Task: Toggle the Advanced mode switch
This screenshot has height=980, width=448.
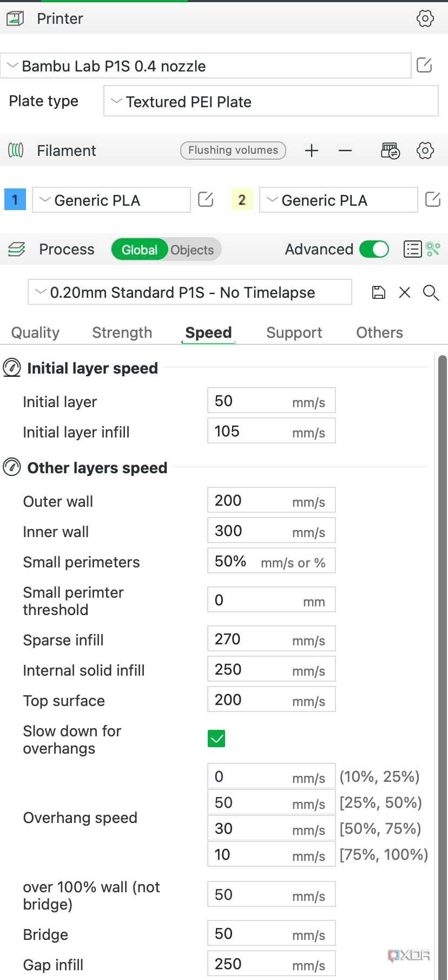Action: pyautogui.click(x=374, y=249)
